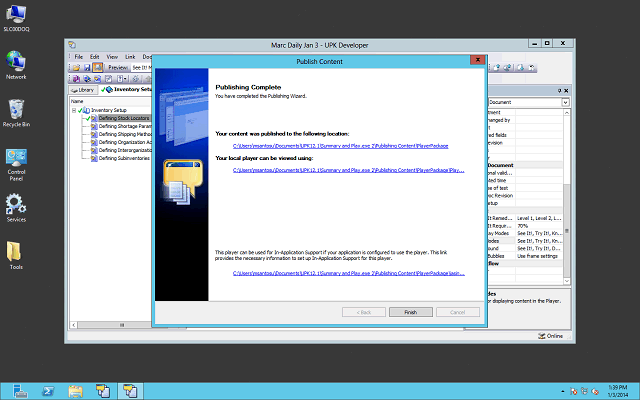Open the published content location link
The height and width of the screenshot is (400, 640).
point(340,146)
